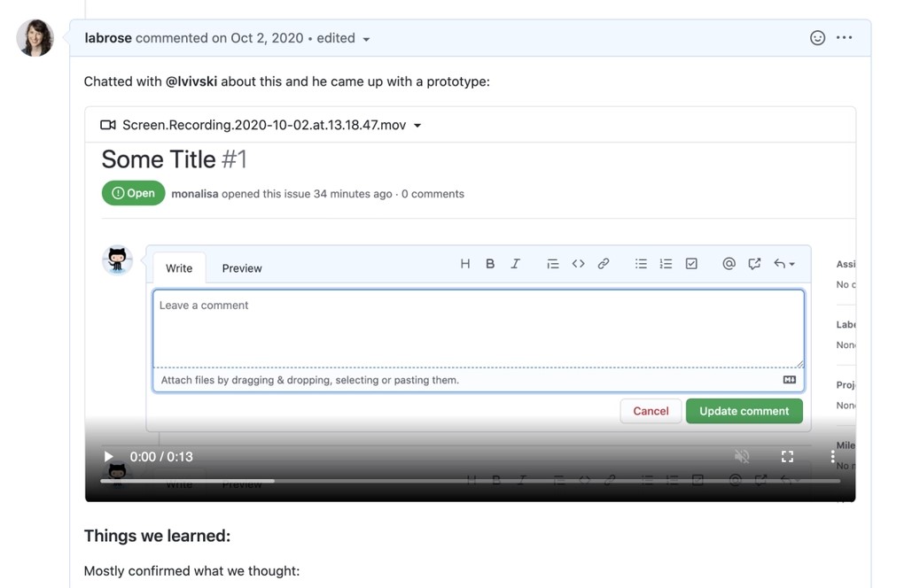The image size is (904, 588).
Task: Insert a blockquote using the quote icon
Action: [552, 263]
